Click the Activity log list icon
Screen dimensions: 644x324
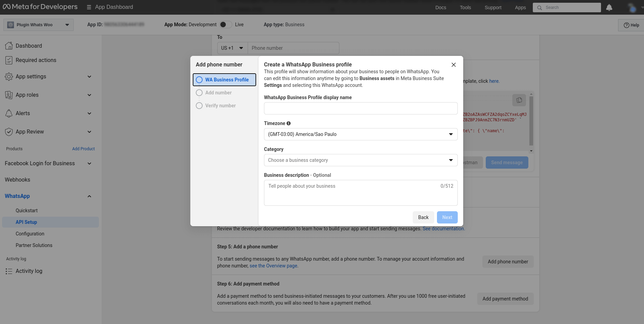(9, 271)
